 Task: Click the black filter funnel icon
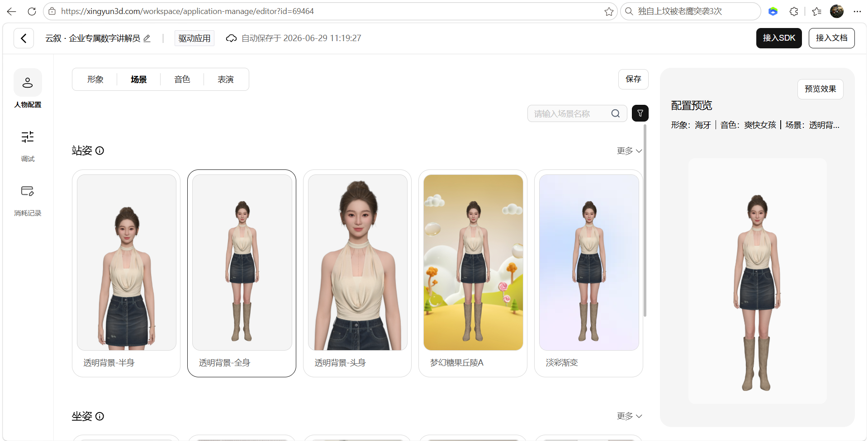(x=640, y=113)
